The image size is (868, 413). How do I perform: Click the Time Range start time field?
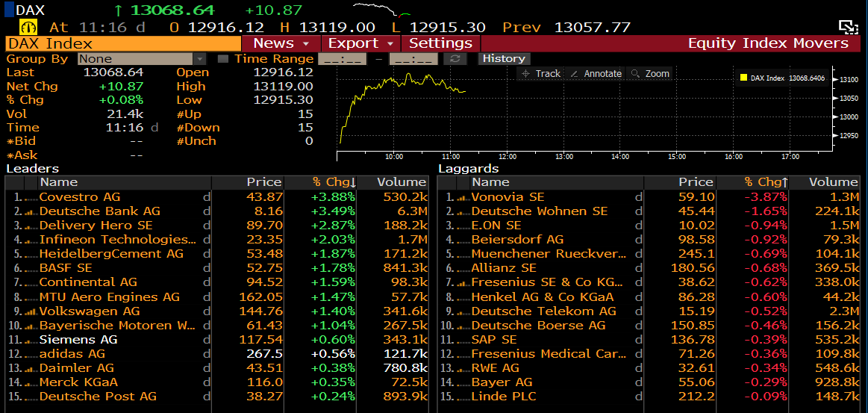point(341,59)
